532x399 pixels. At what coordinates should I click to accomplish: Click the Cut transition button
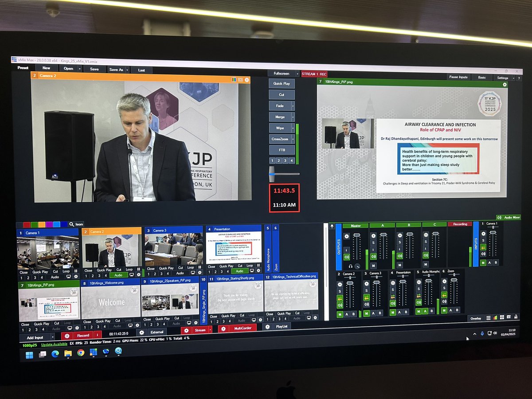click(x=282, y=95)
